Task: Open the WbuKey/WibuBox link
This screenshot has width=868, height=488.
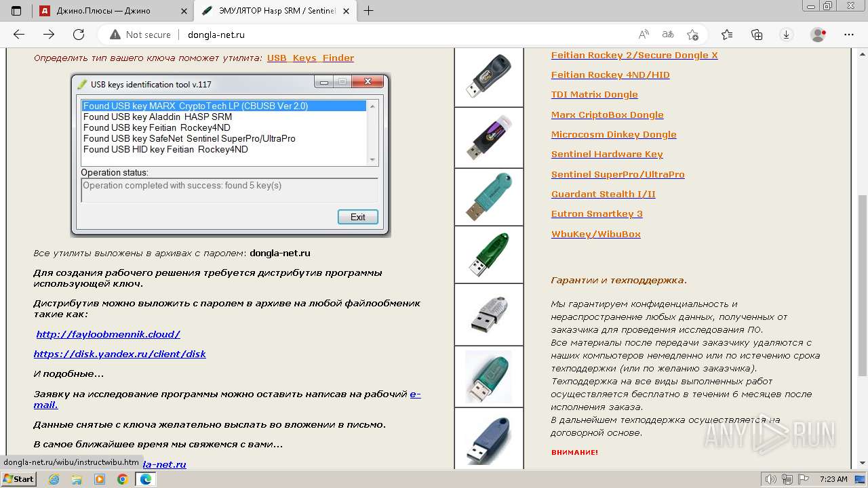Action: point(595,234)
